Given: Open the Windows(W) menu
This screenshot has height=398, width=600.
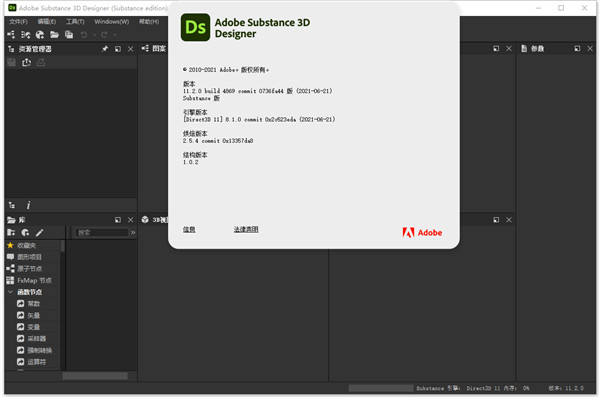Looking at the screenshot, I should [x=111, y=21].
